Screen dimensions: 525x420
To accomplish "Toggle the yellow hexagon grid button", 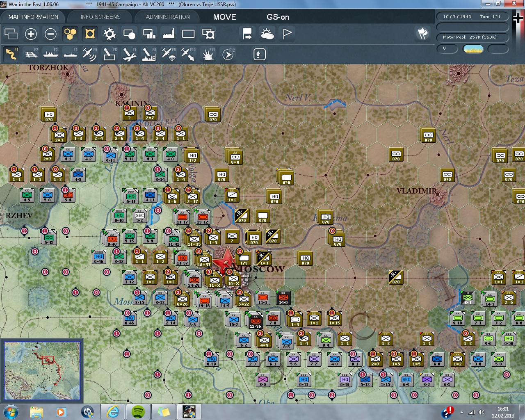I will 70,34.
